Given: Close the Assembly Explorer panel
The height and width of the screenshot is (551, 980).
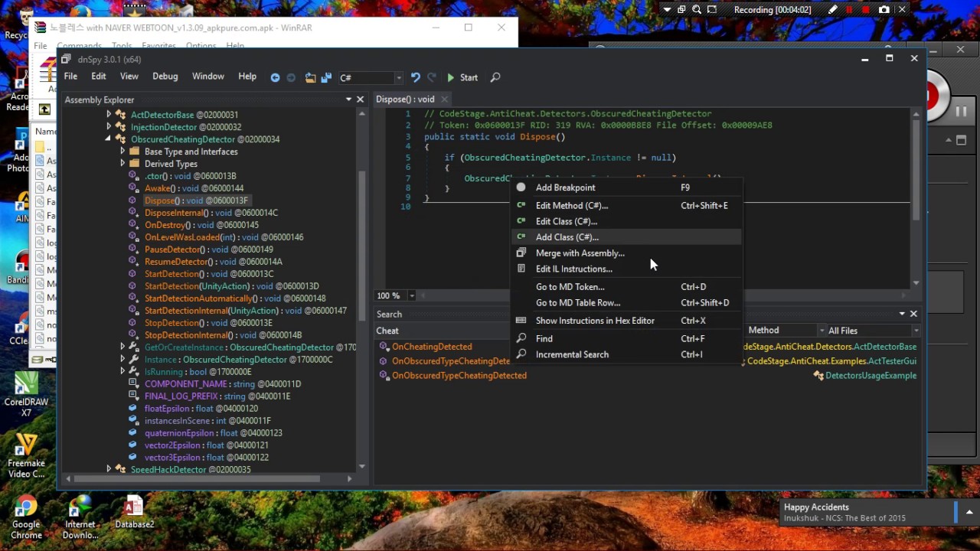Looking at the screenshot, I should coord(360,99).
